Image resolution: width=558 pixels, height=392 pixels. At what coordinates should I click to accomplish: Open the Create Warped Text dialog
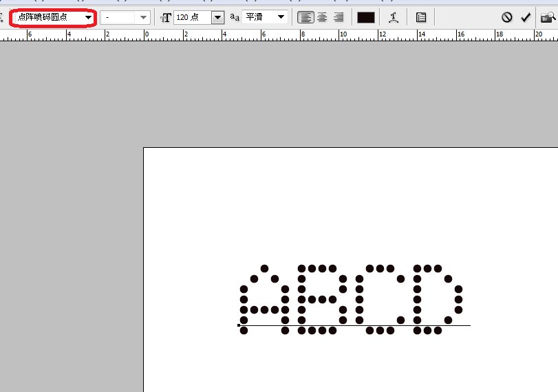click(x=394, y=17)
